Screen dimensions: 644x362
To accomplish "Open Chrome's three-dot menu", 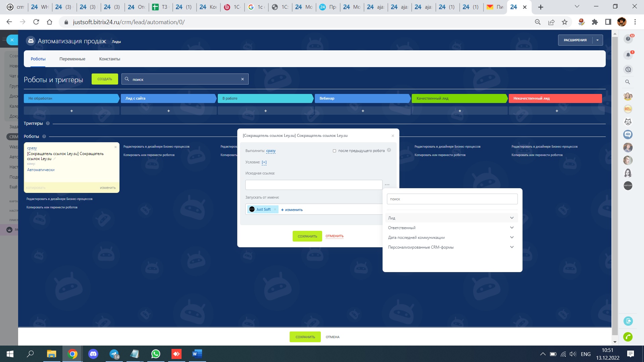I will [x=635, y=22].
